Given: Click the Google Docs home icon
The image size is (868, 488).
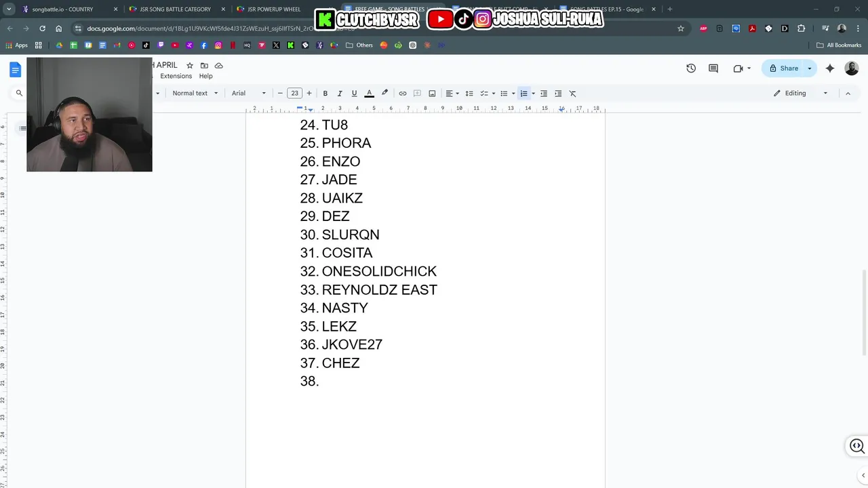Looking at the screenshot, I should coord(15,69).
